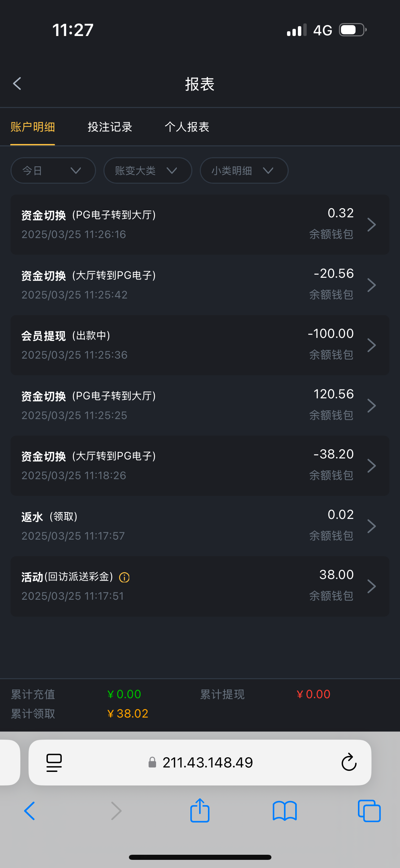Switch to the 投注记录 tab

tap(110, 127)
